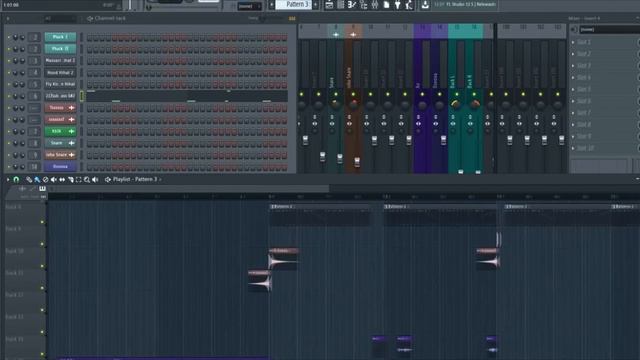This screenshot has height=360, width=640.
Task: Select the Zoom magnifier tool in the playlist
Action: 87,180
